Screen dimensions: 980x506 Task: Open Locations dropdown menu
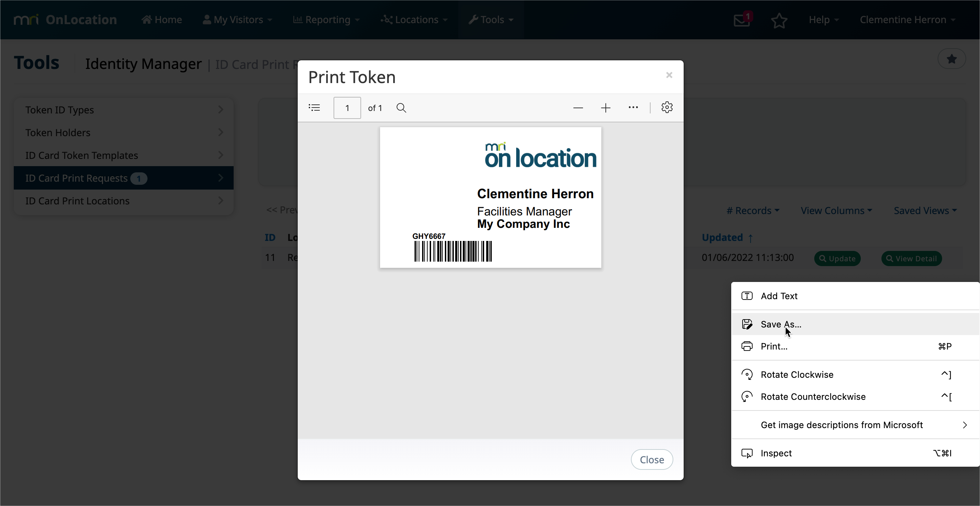(x=414, y=19)
